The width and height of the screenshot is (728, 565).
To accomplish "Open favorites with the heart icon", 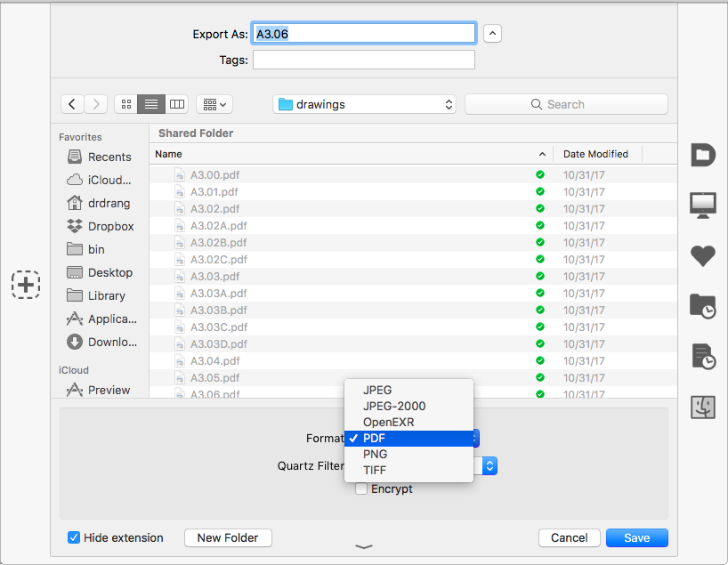I will (703, 255).
